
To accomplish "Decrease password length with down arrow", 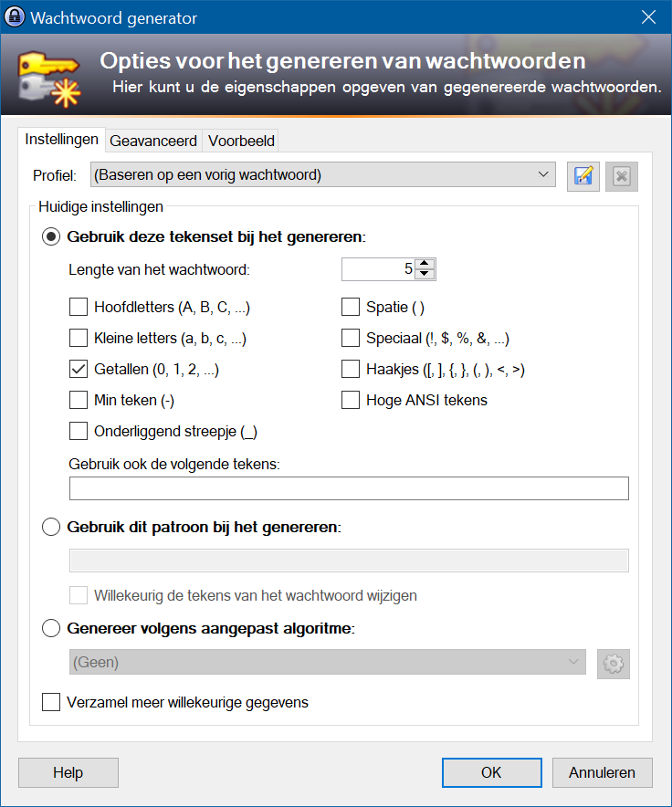I will tap(424, 274).
